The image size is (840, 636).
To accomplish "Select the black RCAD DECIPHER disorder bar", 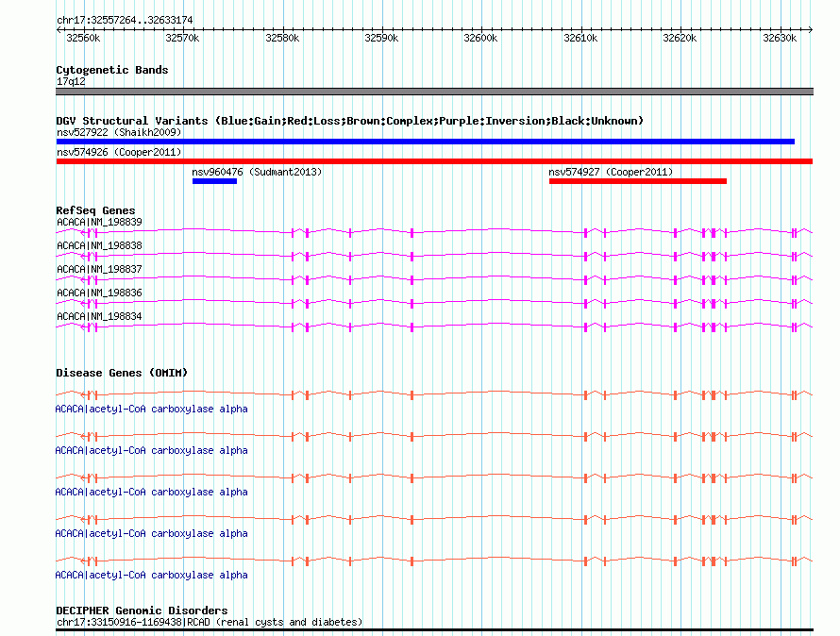I will tap(434, 630).
